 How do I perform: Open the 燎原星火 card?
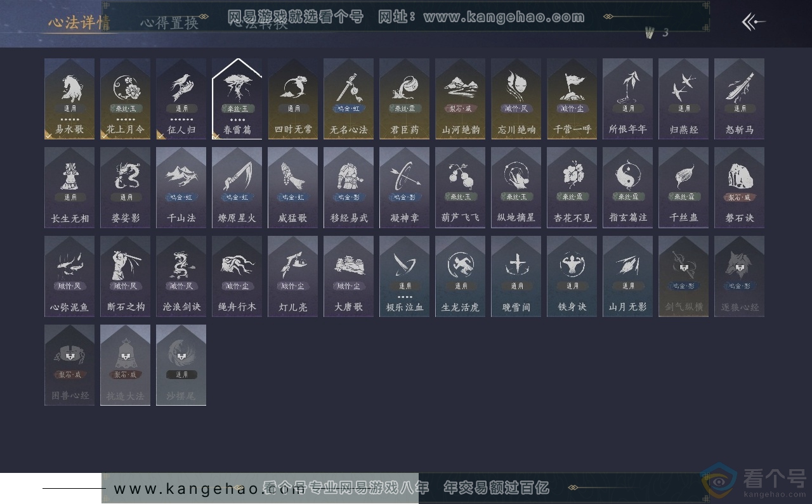click(237, 188)
